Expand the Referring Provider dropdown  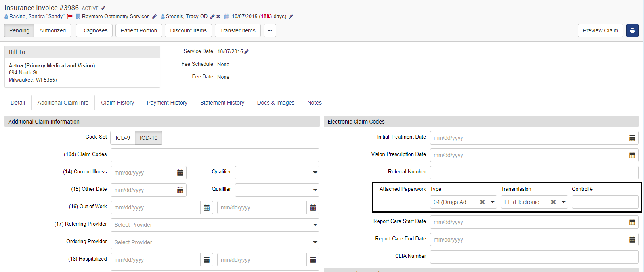coord(315,225)
